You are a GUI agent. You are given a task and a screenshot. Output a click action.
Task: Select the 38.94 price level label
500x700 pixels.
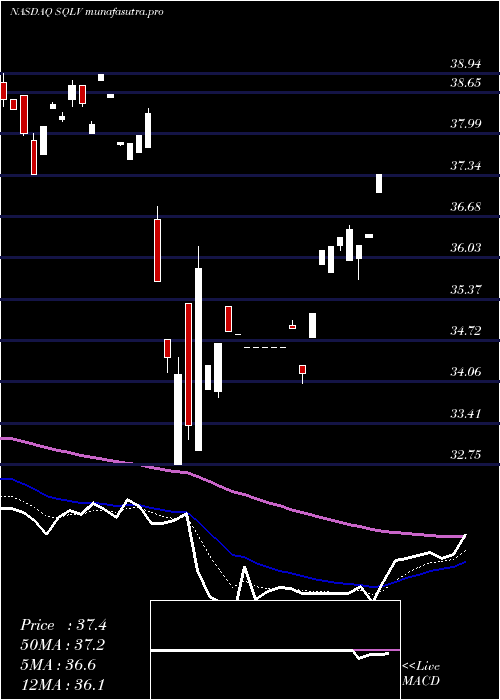click(x=466, y=64)
